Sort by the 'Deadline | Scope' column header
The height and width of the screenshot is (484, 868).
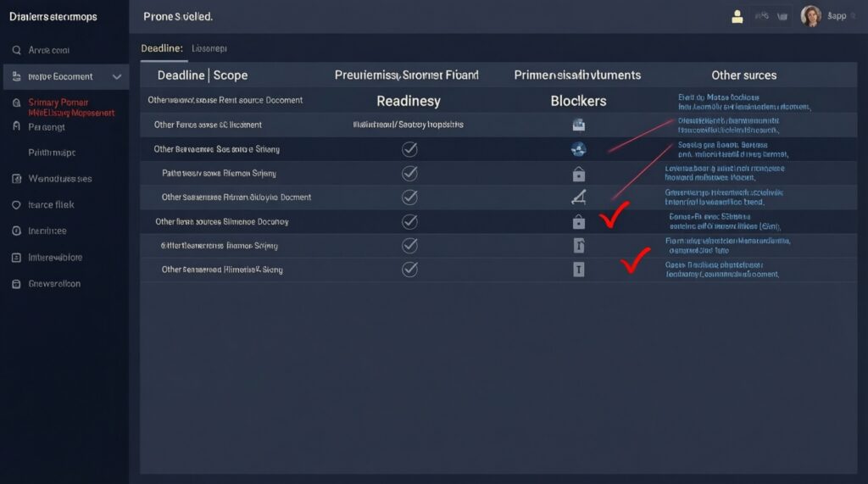203,75
